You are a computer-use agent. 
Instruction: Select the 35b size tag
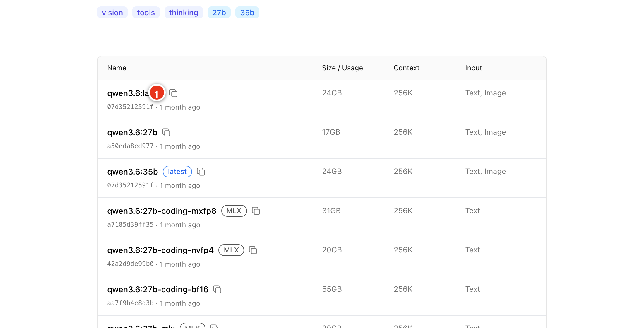247,13
